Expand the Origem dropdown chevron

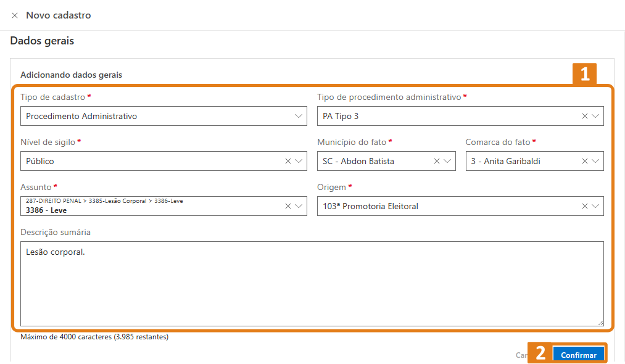(x=595, y=206)
